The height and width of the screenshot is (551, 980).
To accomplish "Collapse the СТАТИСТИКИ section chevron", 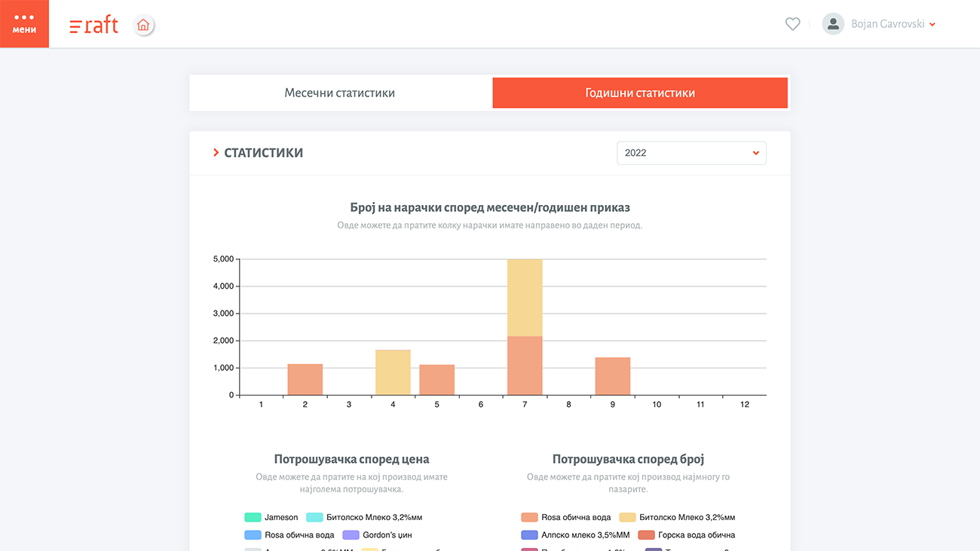I will (216, 153).
